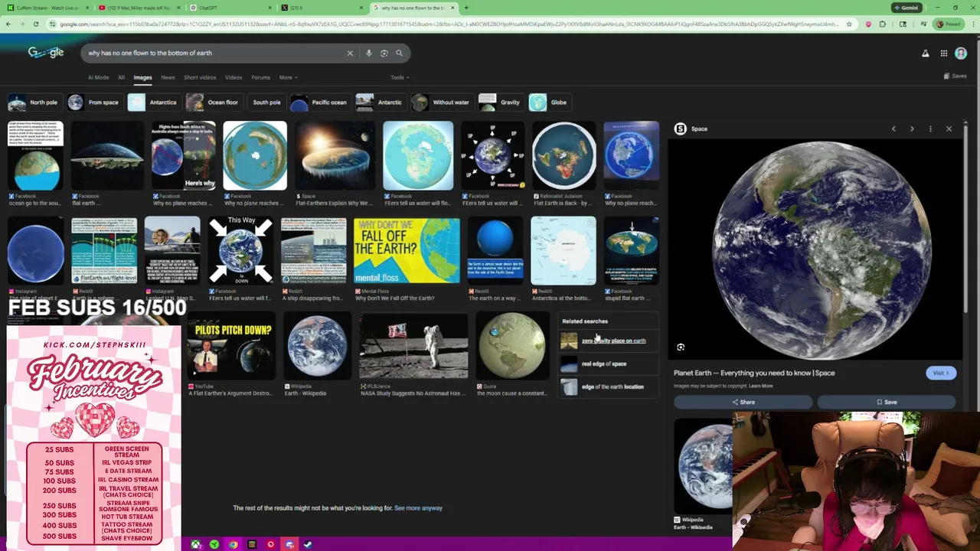Filter images by Pacific ocean chip
Screen dimensions: 980x551
(320, 103)
